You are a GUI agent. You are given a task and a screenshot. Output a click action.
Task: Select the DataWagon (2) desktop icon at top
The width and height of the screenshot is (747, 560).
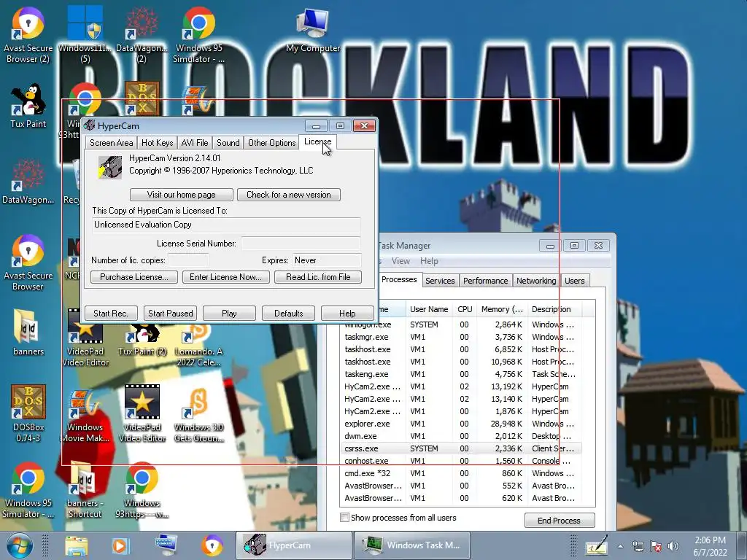[x=142, y=34]
